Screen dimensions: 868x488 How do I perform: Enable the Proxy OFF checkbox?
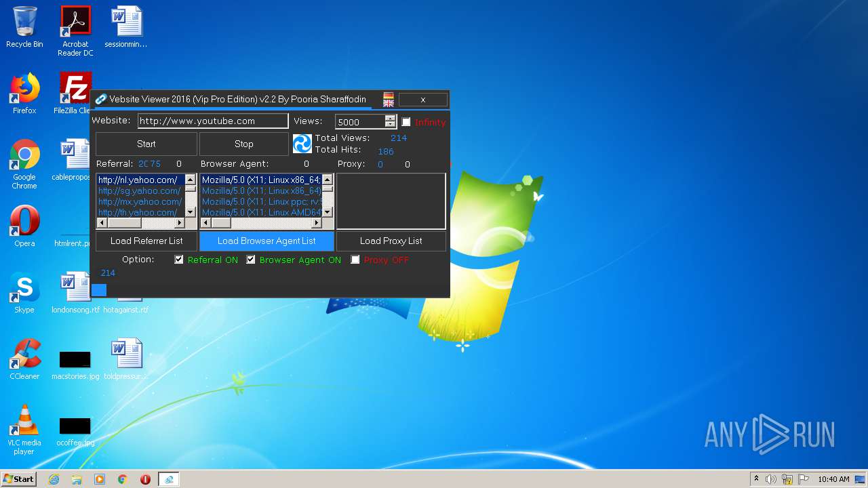pos(355,260)
